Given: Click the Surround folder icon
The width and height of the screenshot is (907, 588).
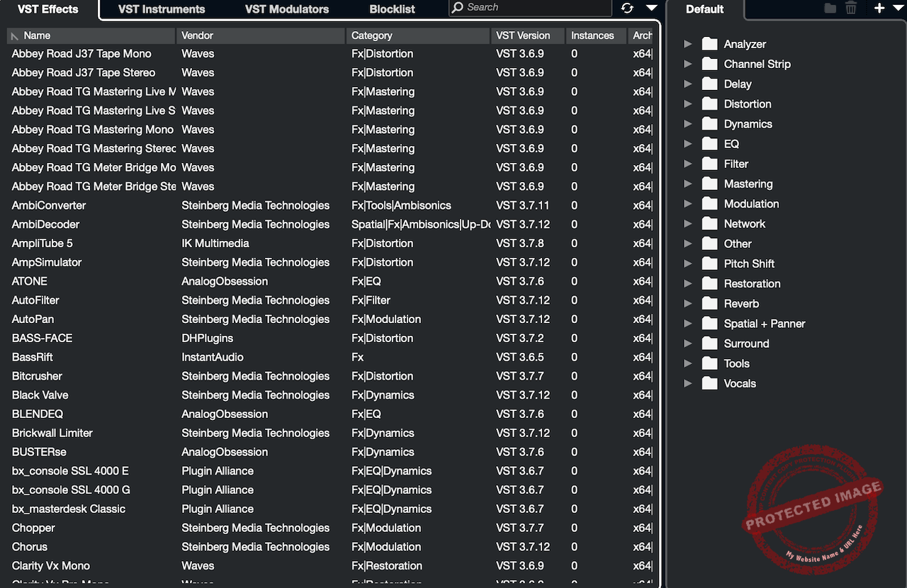Looking at the screenshot, I should tap(710, 343).
